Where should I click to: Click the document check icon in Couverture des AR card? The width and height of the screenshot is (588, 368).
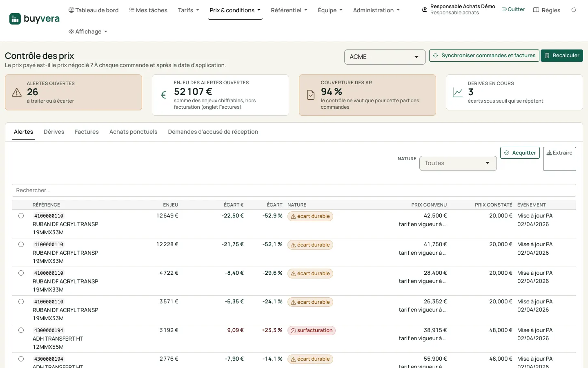tap(311, 95)
